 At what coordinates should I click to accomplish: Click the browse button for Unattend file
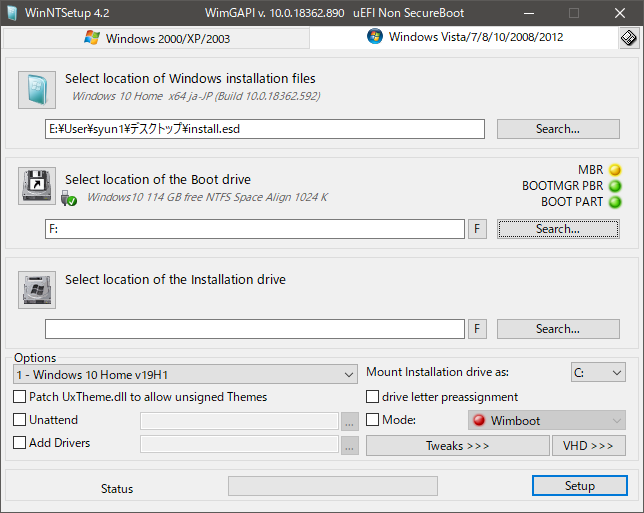pyautogui.click(x=350, y=422)
